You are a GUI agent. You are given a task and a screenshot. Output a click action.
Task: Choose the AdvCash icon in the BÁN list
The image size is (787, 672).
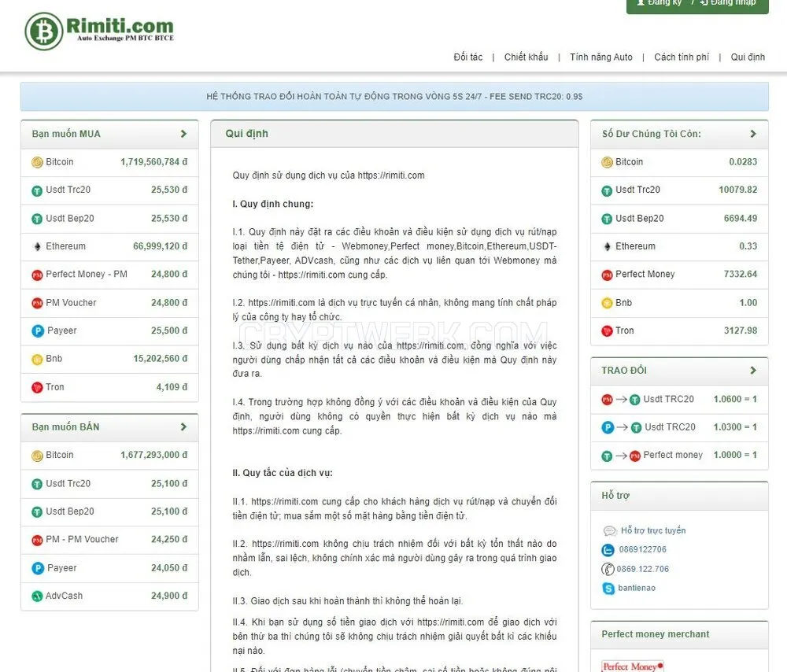click(x=37, y=596)
